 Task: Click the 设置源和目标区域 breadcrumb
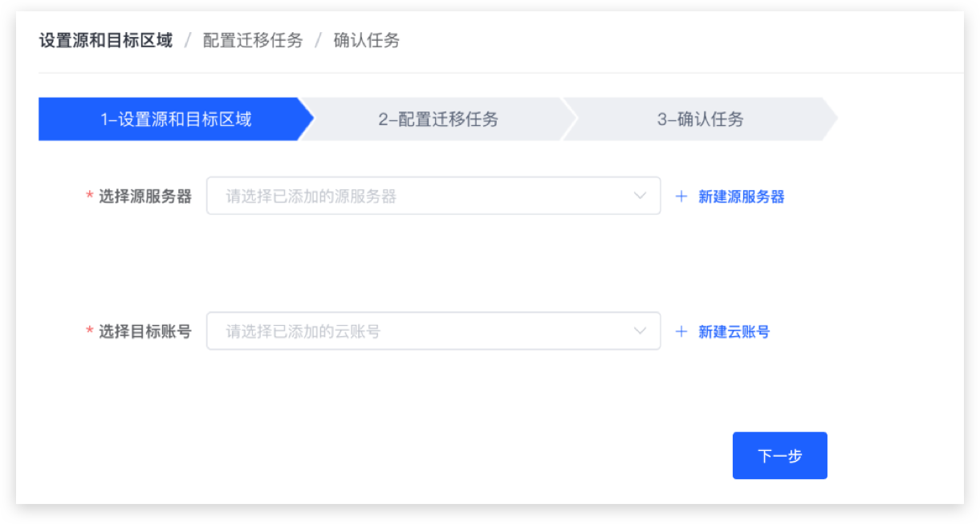click(x=106, y=40)
